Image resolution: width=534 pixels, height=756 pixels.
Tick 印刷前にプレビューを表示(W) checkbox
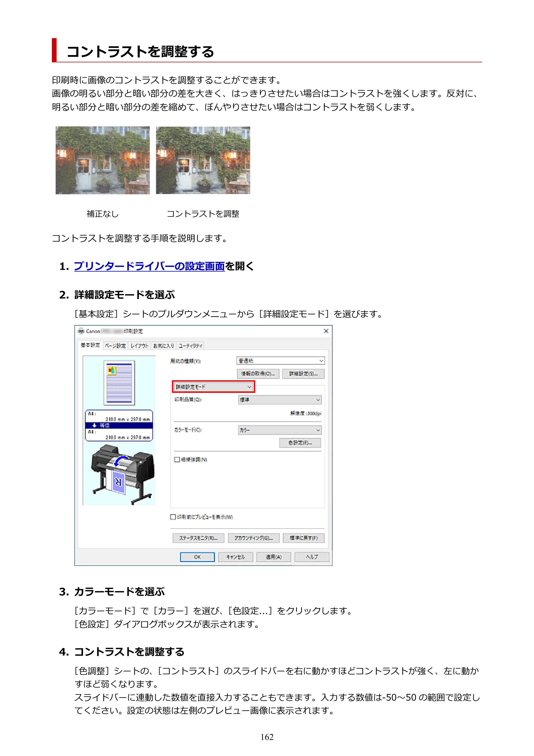point(173,517)
